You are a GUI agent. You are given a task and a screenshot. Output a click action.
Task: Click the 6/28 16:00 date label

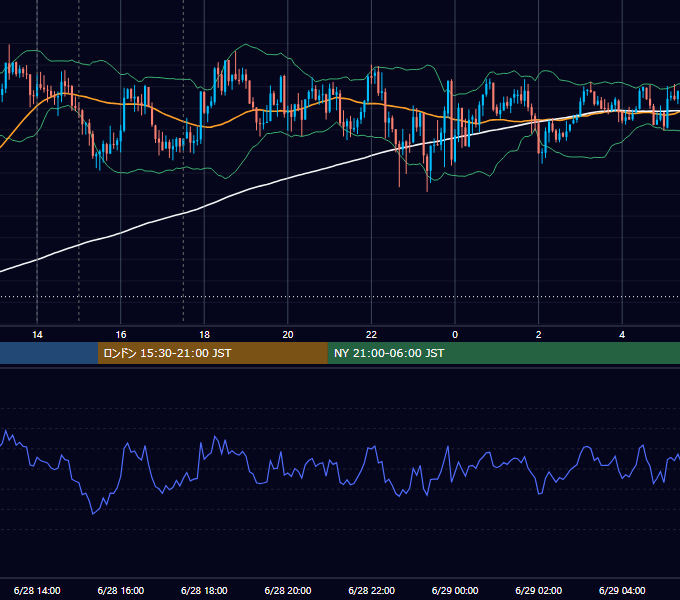click(121, 590)
